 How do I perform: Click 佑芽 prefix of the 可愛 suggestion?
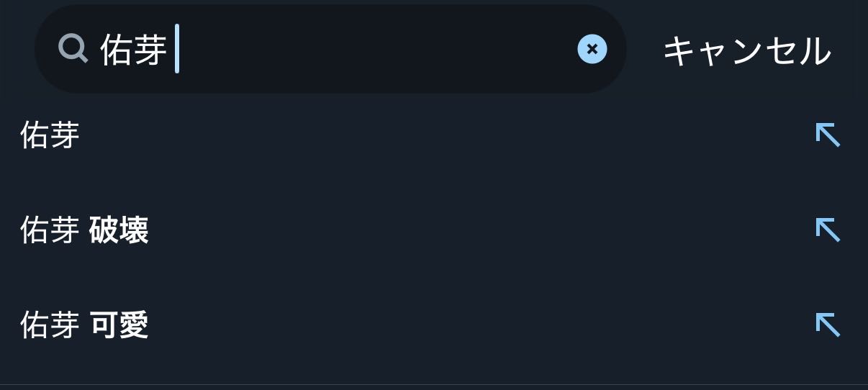[x=50, y=325]
